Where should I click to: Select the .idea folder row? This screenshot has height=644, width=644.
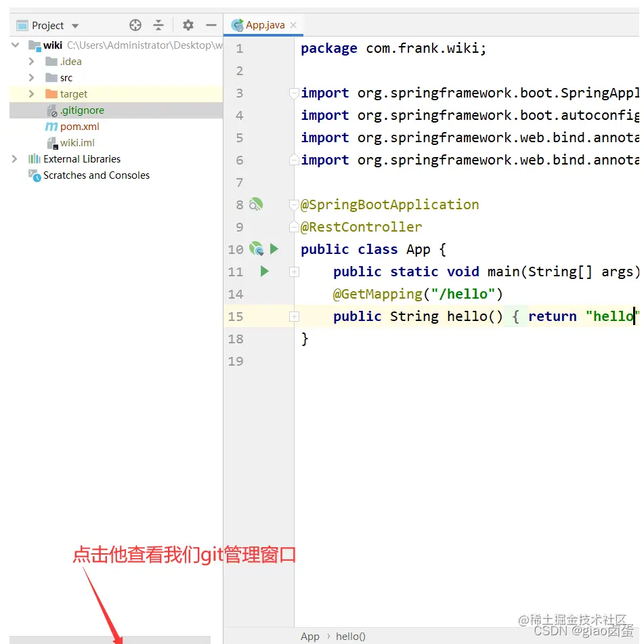click(116, 61)
